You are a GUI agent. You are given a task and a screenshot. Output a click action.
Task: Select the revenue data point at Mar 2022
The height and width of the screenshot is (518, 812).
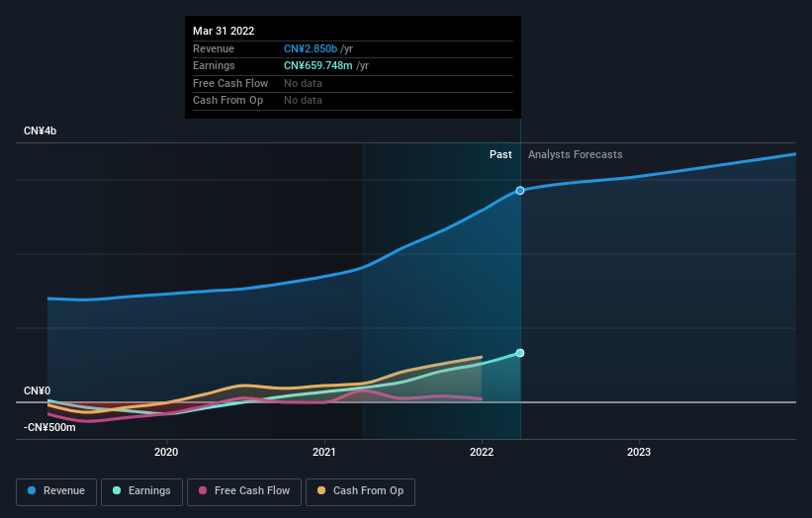(520, 191)
